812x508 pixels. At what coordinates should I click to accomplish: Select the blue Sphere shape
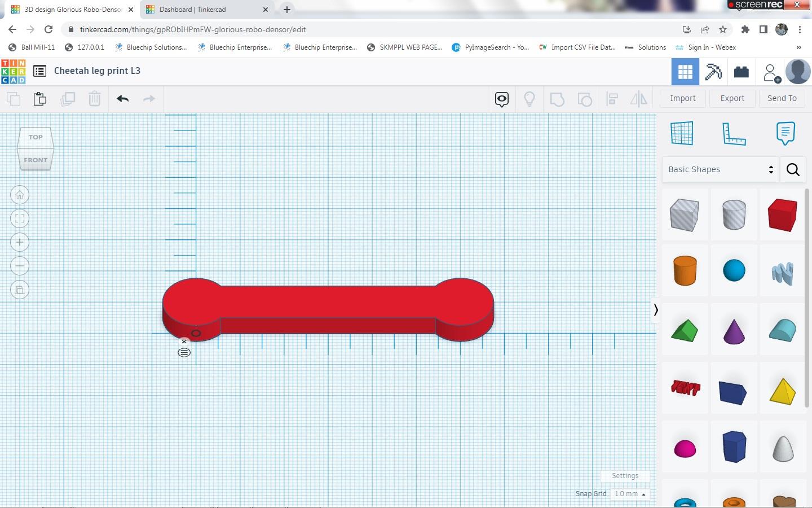(734, 270)
